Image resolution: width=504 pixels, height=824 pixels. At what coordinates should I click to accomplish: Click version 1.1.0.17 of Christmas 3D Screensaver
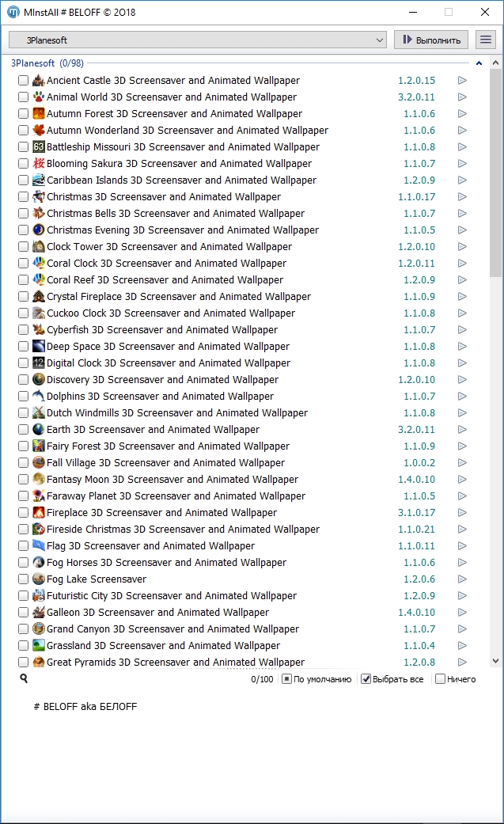coord(416,196)
